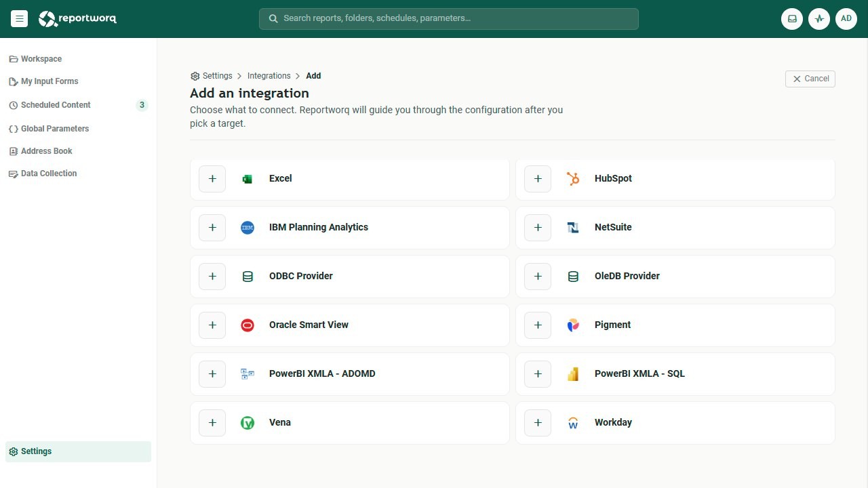
Task: Select the ODBC Provider label
Action: [x=301, y=277]
